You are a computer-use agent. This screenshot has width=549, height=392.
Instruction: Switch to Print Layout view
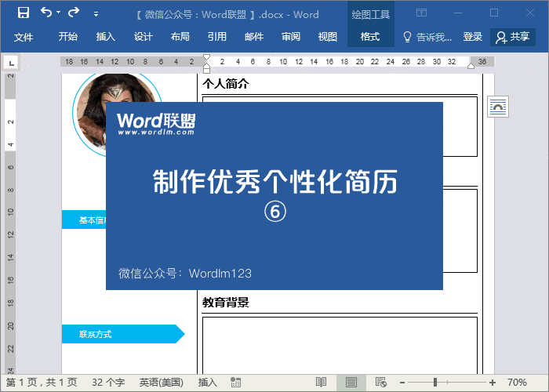(351, 383)
